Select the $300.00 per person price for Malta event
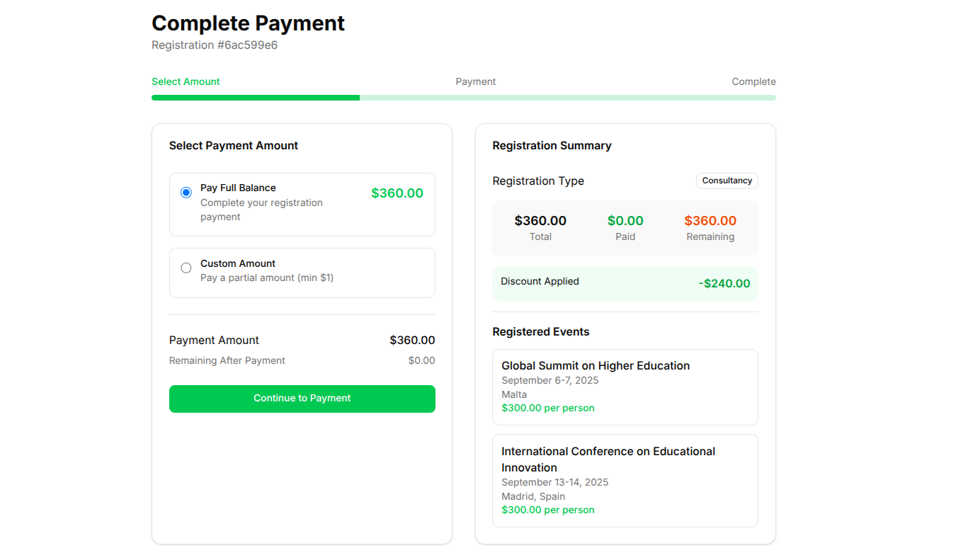980x555 pixels. tap(548, 408)
